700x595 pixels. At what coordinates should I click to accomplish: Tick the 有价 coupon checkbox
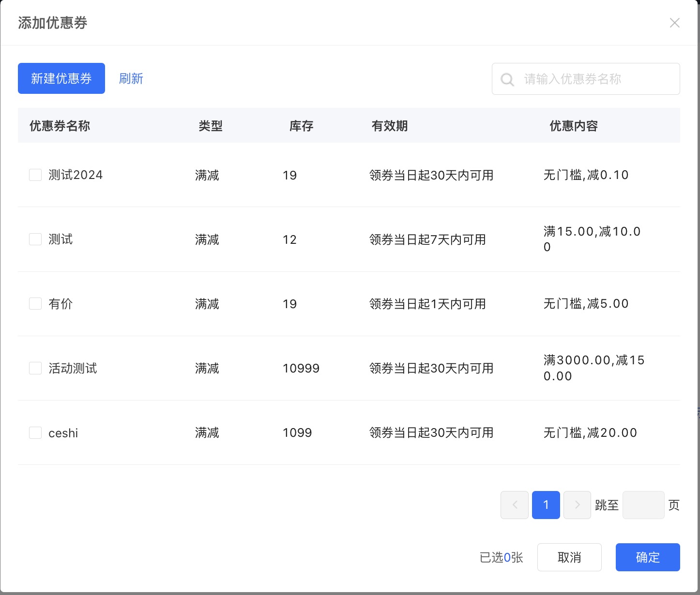[x=35, y=304]
